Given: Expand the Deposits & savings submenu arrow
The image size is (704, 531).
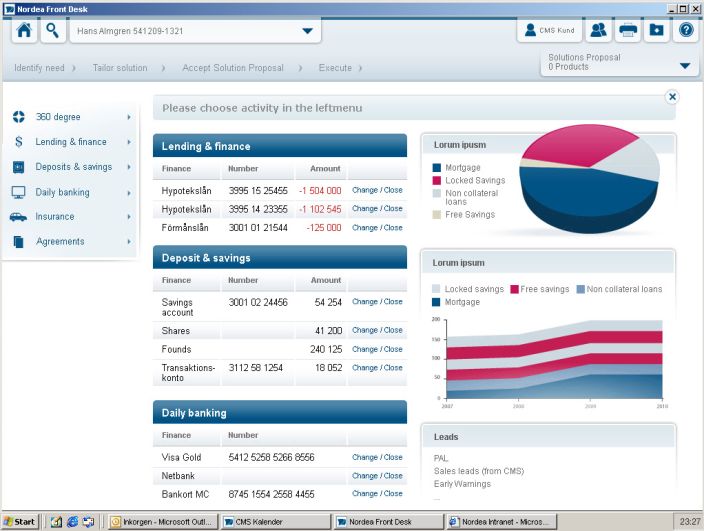Looking at the screenshot, I should [129, 167].
